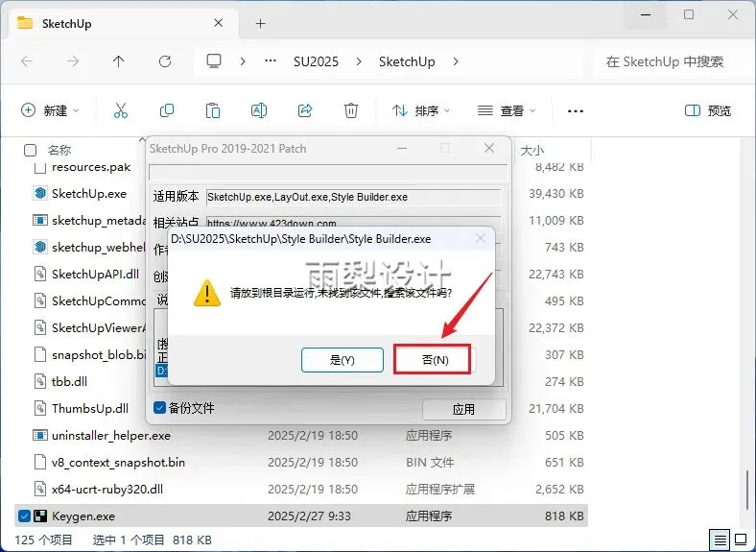This screenshot has height=552, width=756.
Task: Open the 排序 sort dropdown
Action: tap(421, 110)
